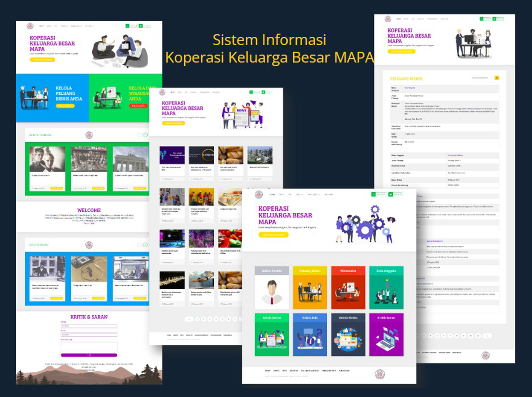Select the red Wirausaha tile
Image resolution: width=532 pixels, height=397 pixels.
click(x=348, y=288)
